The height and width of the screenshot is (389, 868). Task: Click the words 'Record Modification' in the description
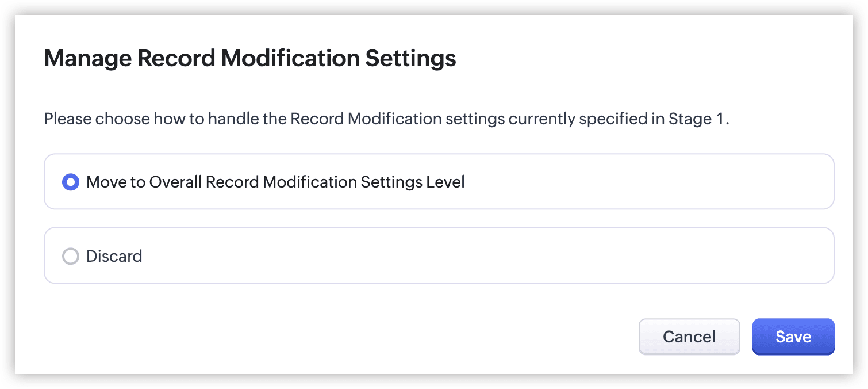[x=366, y=119]
